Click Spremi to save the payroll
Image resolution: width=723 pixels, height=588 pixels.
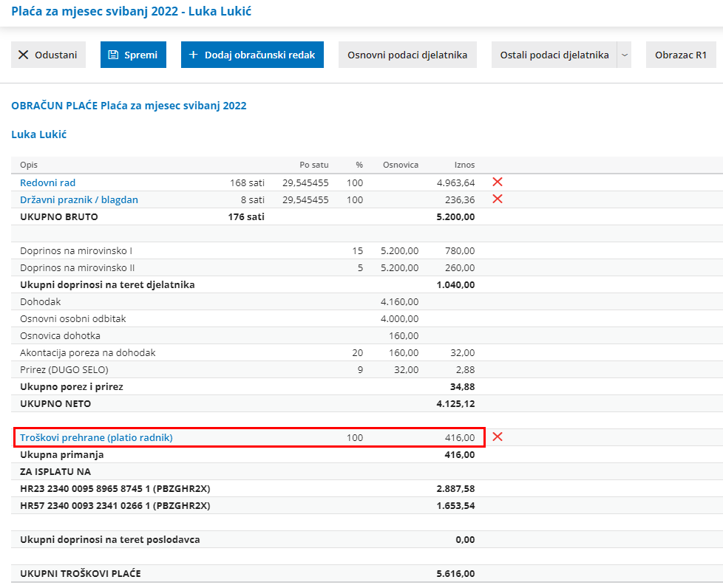coord(133,55)
